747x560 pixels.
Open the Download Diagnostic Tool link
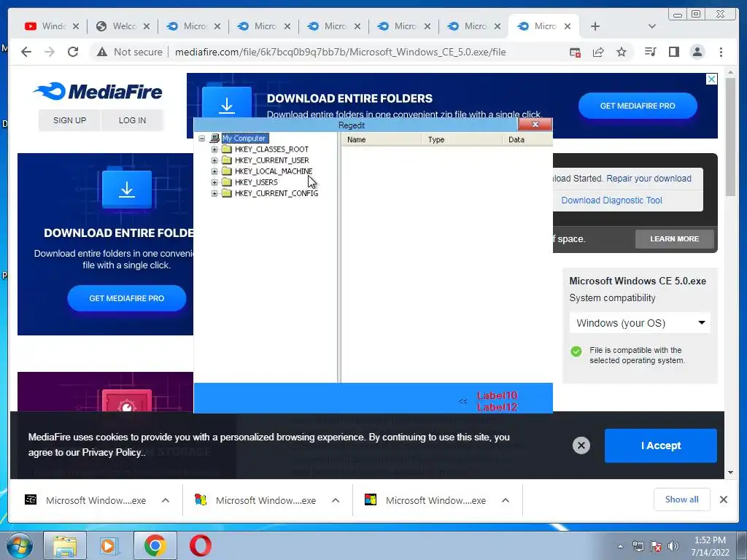pos(612,201)
